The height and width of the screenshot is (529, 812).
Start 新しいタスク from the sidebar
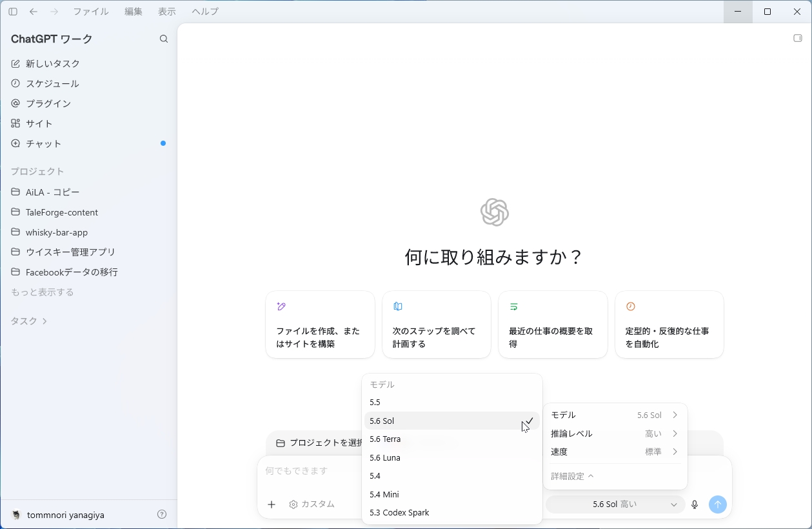coord(88,64)
